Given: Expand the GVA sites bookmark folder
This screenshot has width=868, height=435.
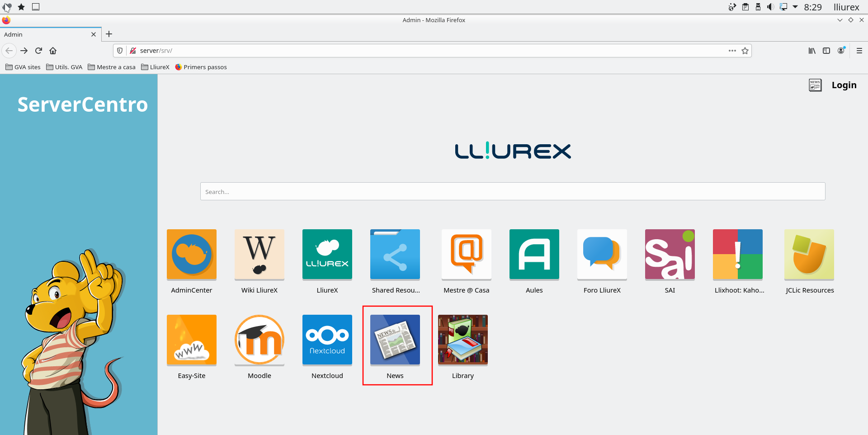Looking at the screenshot, I should click(23, 67).
